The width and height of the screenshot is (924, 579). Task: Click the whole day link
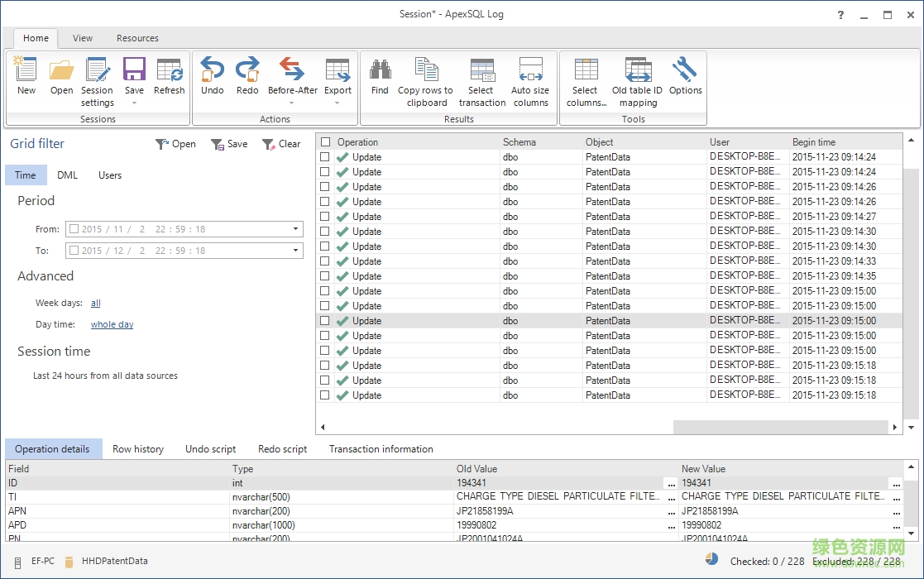(x=112, y=324)
